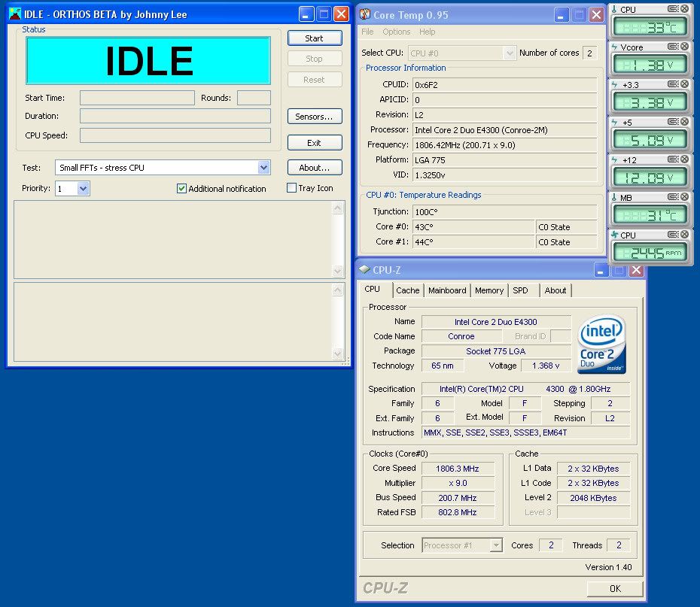This screenshot has height=607, width=700.
Task: Click config icon on +12 voltage widget
Action: [673, 159]
